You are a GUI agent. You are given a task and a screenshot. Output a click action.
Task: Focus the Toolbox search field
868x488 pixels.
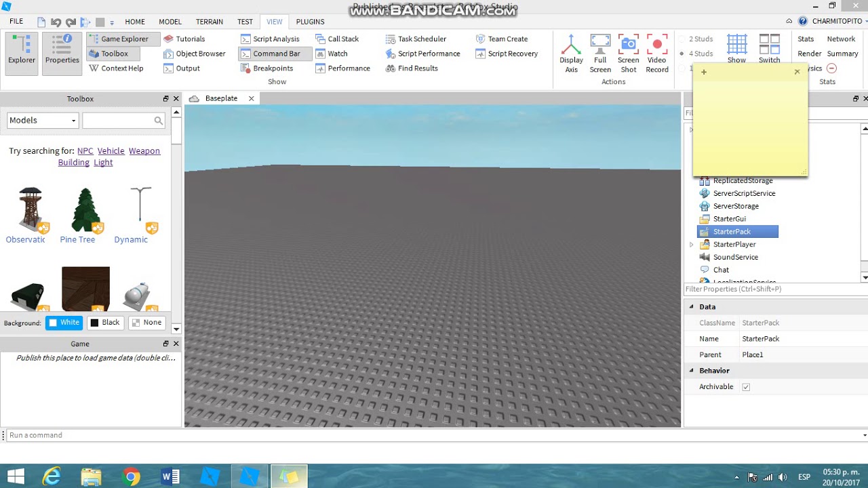(124, 120)
